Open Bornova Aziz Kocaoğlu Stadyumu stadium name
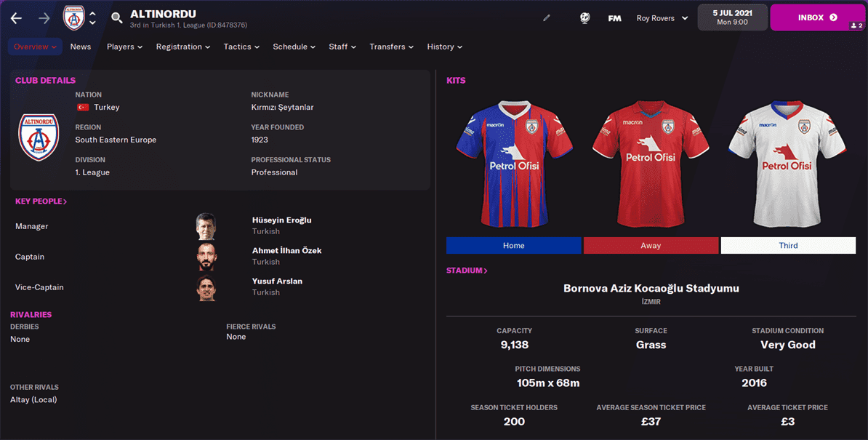This screenshot has height=440, width=868. [651, 288]
